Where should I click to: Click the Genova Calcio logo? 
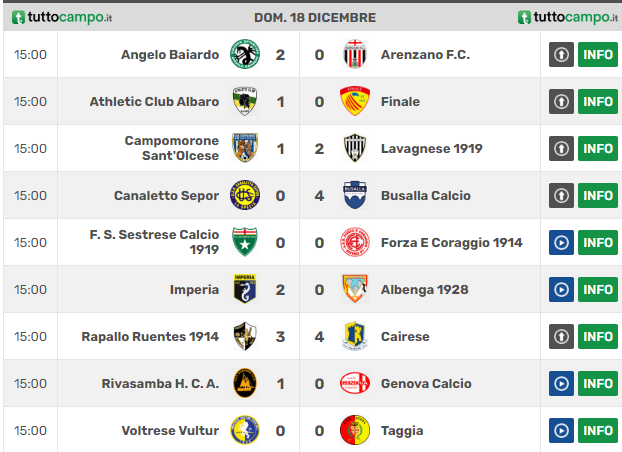[355, 383]
